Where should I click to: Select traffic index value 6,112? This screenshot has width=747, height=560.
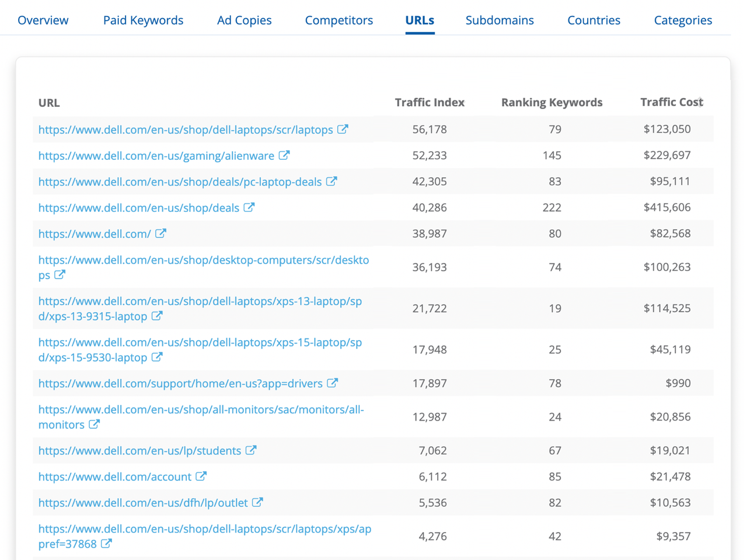[432, 477]
